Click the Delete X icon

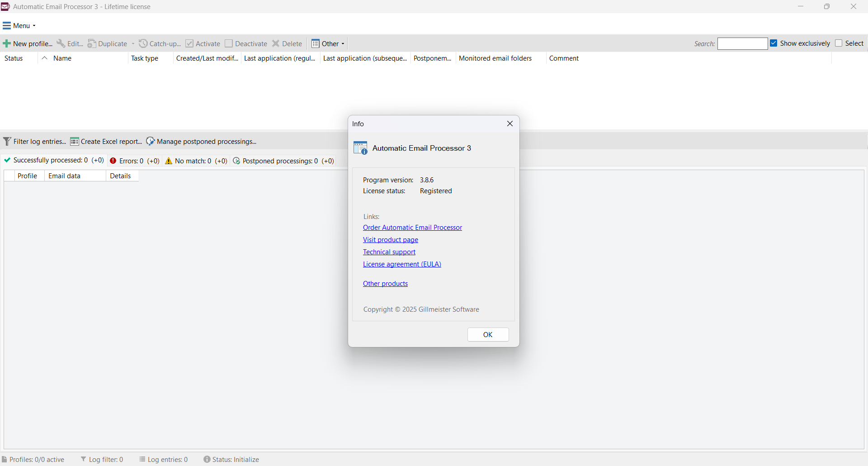pos(276,43)
